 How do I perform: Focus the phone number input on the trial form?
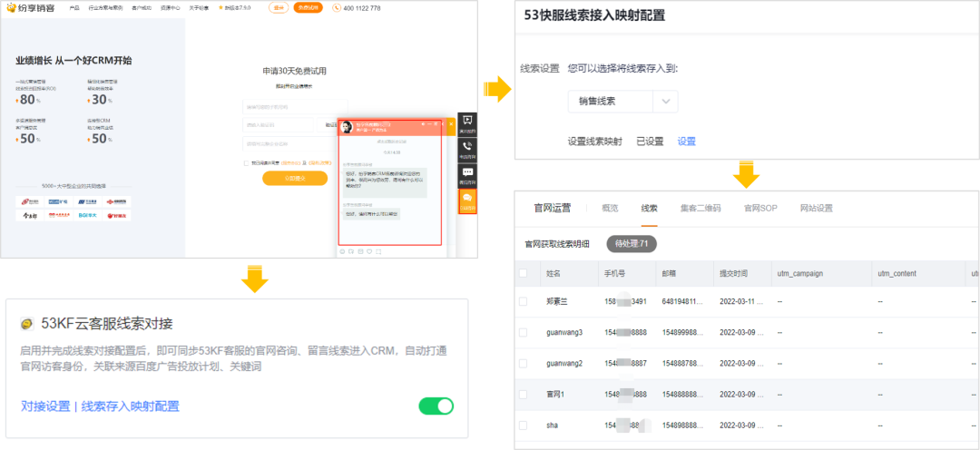point(295,107)
